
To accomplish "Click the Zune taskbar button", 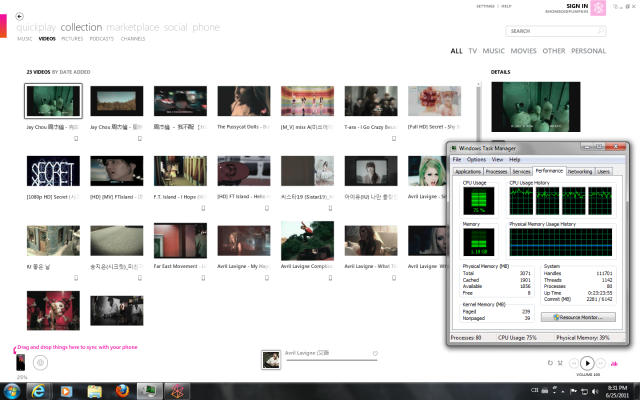I will click(177, 391).
